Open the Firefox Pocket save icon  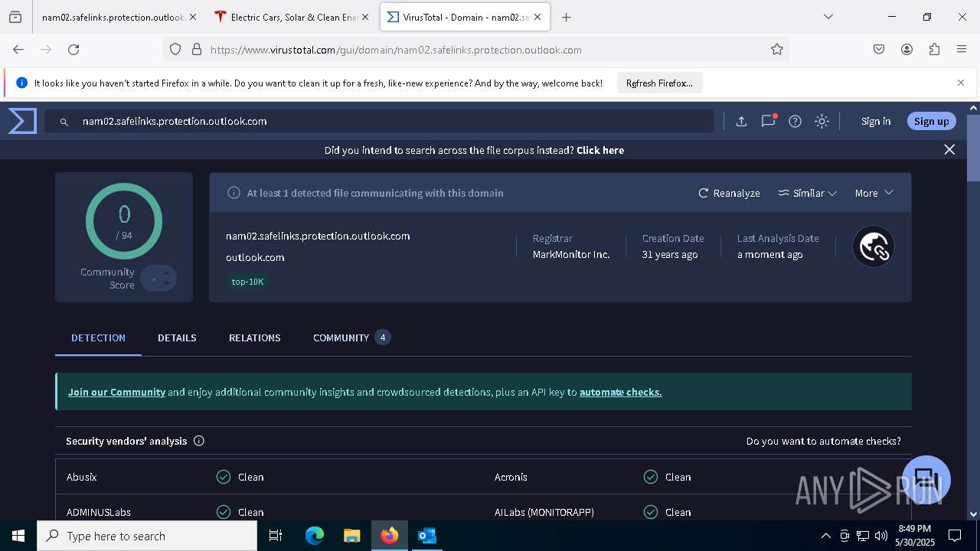click(x=879, y=50)
